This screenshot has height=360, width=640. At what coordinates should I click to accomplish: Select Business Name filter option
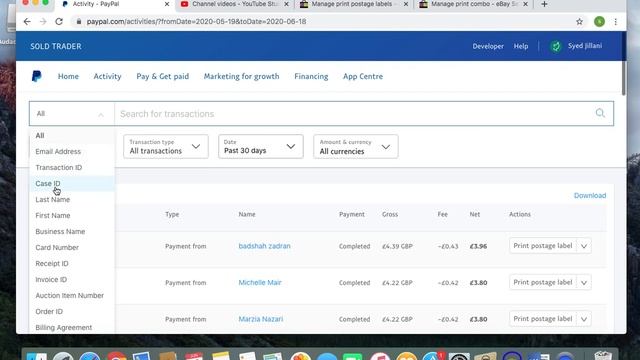(72, 231)
